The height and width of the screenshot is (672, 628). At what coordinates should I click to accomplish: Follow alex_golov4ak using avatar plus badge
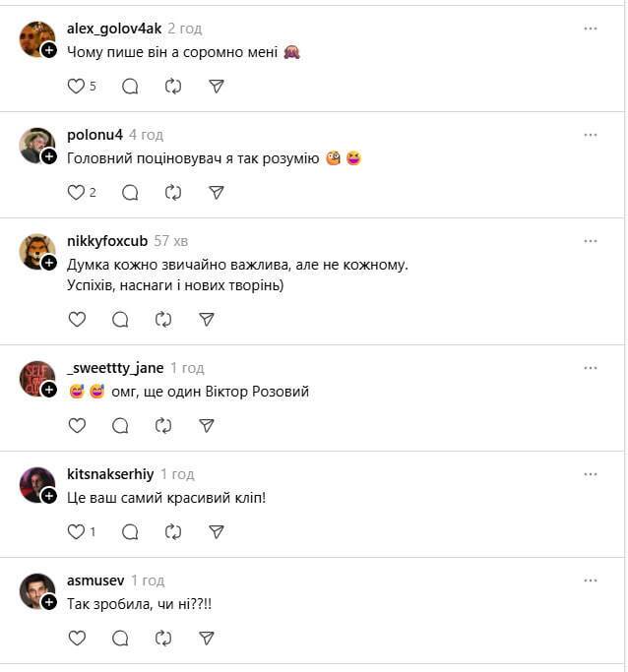[x=49, y=50]
